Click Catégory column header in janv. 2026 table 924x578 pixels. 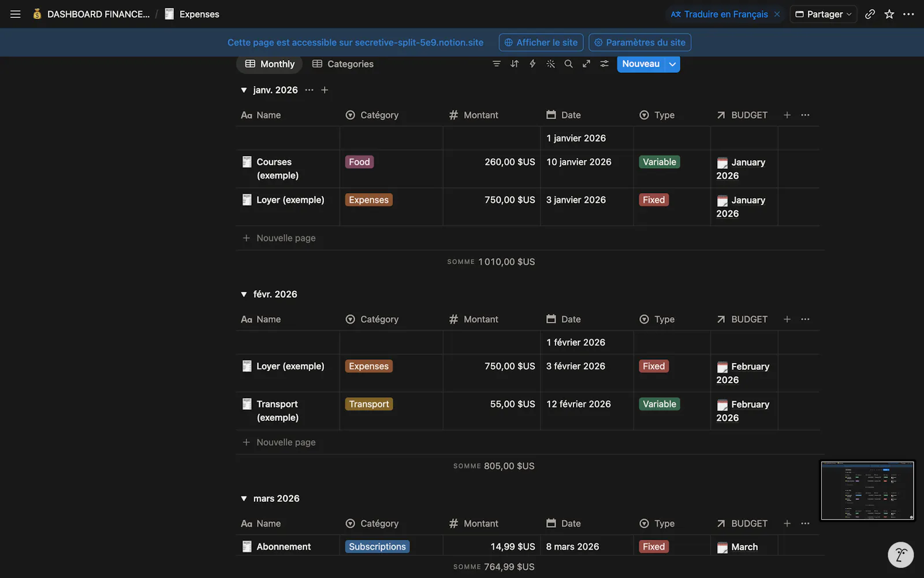click(391, 115)
